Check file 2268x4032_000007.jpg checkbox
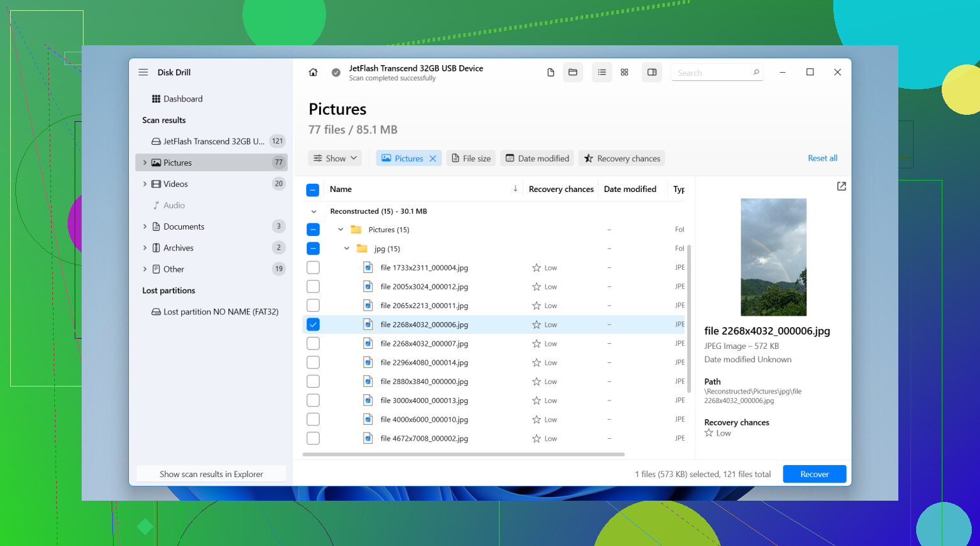Screen dimensions: 980x546 pos(313,344)
